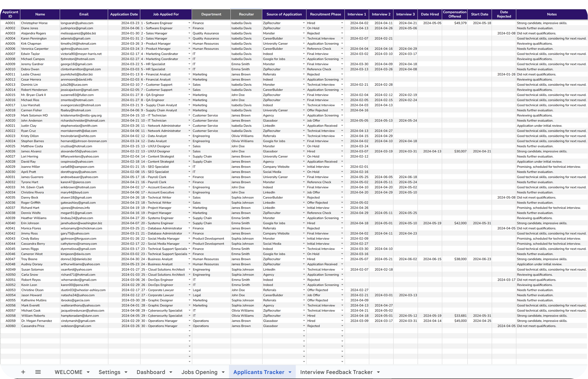Open Recruitment Phase dropdown in row A0059

point(342,321)
